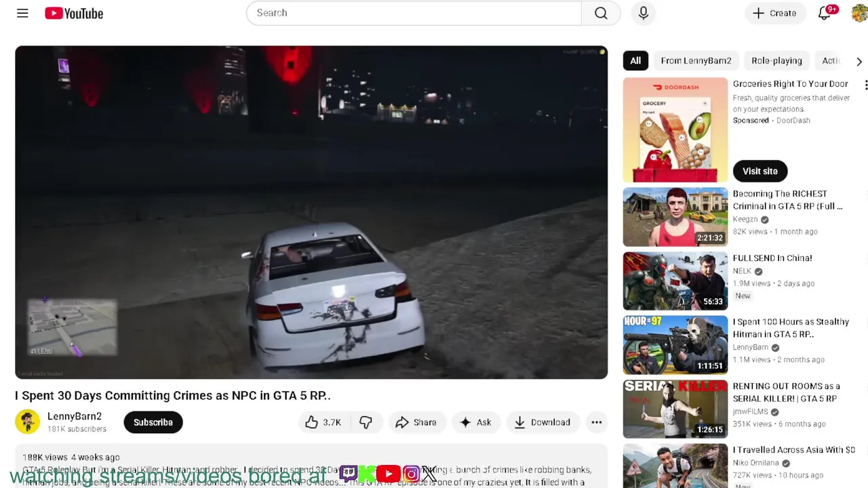Open the Create menu
The height and width of the screenshot is (488, 868).
774,13
